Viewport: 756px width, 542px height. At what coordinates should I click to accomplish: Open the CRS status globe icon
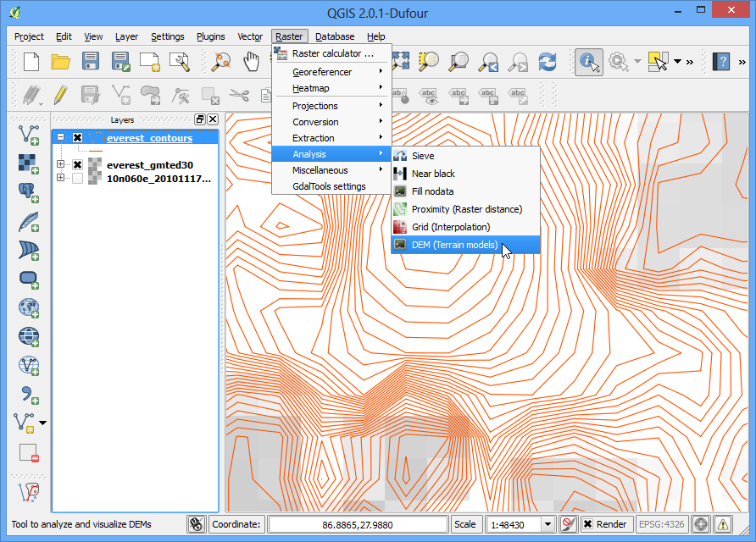[701, 524]
